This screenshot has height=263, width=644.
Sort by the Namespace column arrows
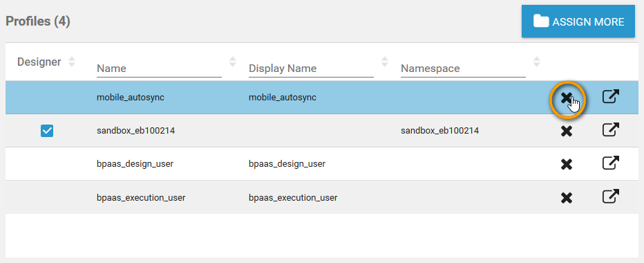pyautogui.click(x=536, y=62)
